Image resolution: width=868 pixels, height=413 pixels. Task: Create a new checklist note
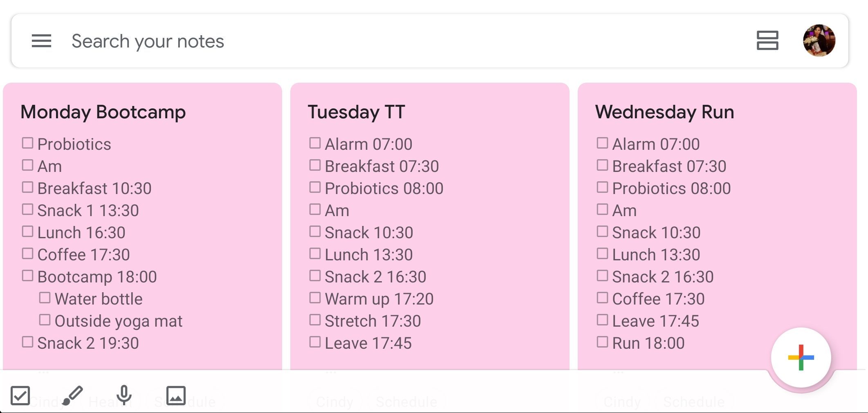click(x=20, y=395)
